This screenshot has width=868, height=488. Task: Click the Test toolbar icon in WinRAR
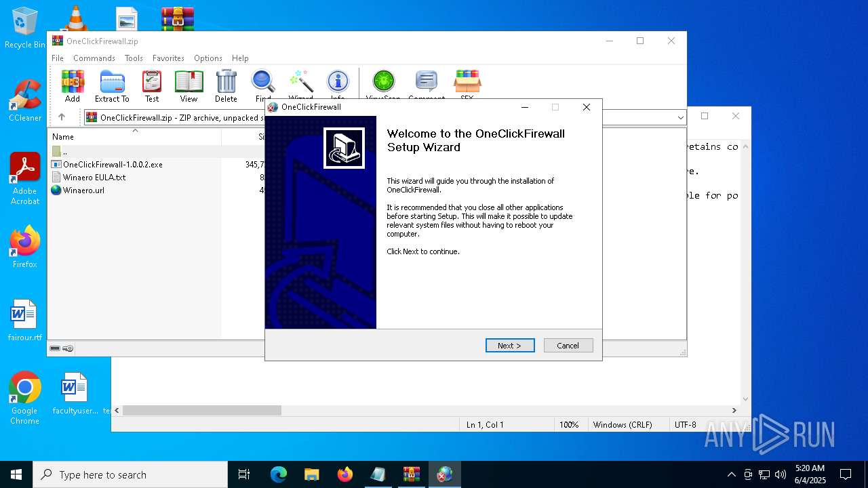(152, 86)
